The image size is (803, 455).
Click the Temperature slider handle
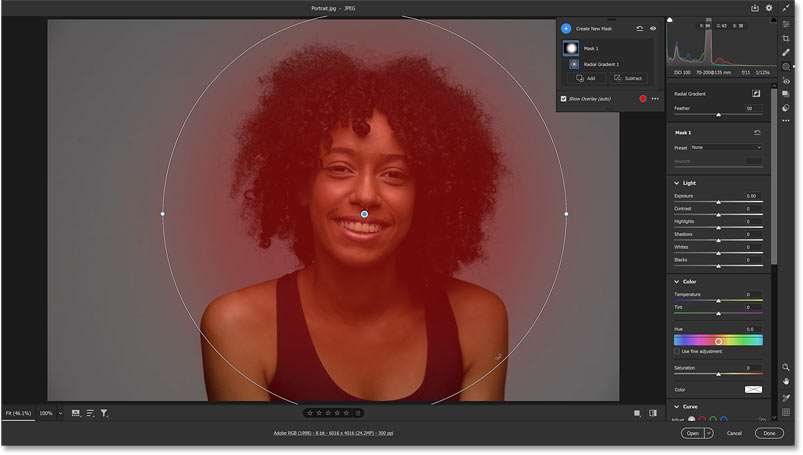719,301
